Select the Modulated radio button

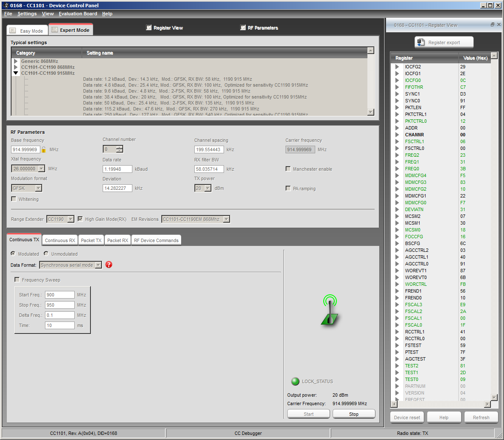(x=13, y=254)
